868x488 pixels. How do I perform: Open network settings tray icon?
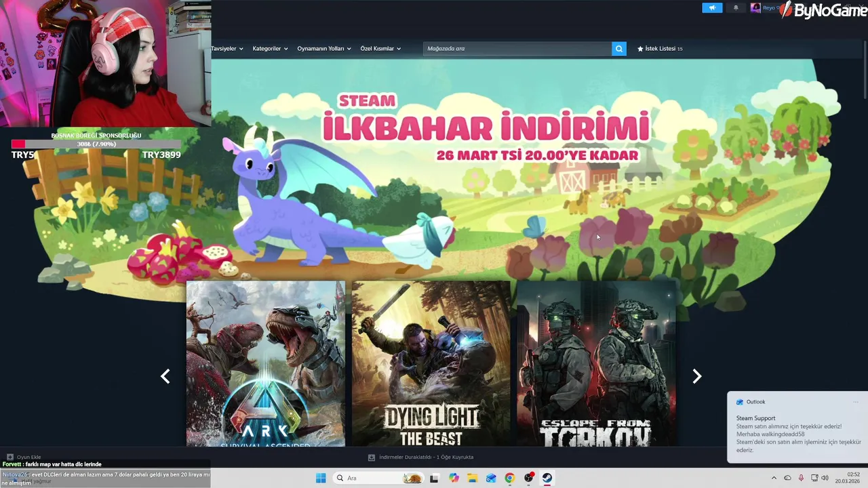(x=814, y=478)
